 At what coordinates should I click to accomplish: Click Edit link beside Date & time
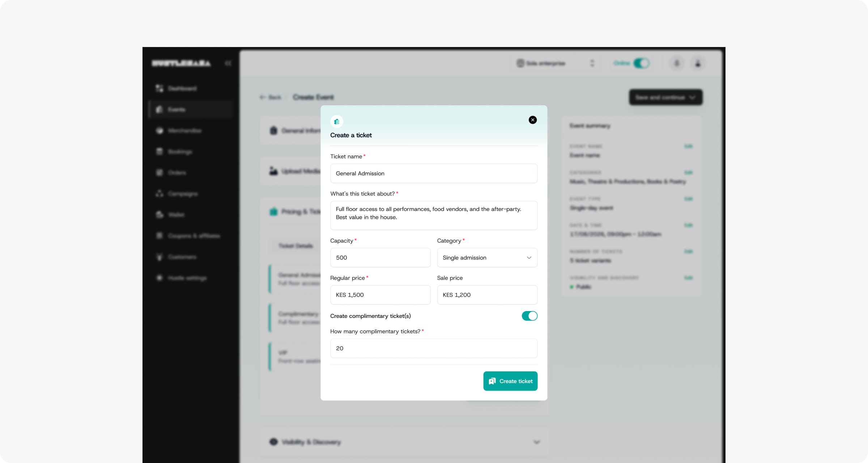[x=688, y=225]
